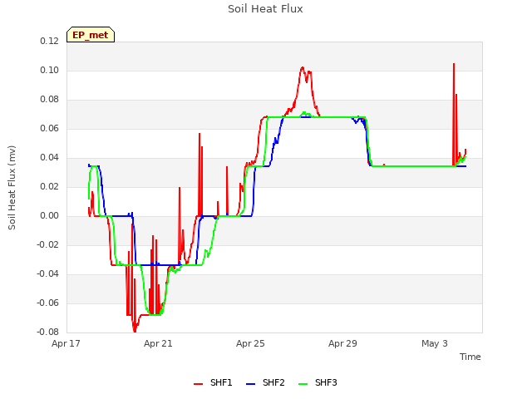Click the 0.10 y-axis tick label
532x399 pixels.
50,70
